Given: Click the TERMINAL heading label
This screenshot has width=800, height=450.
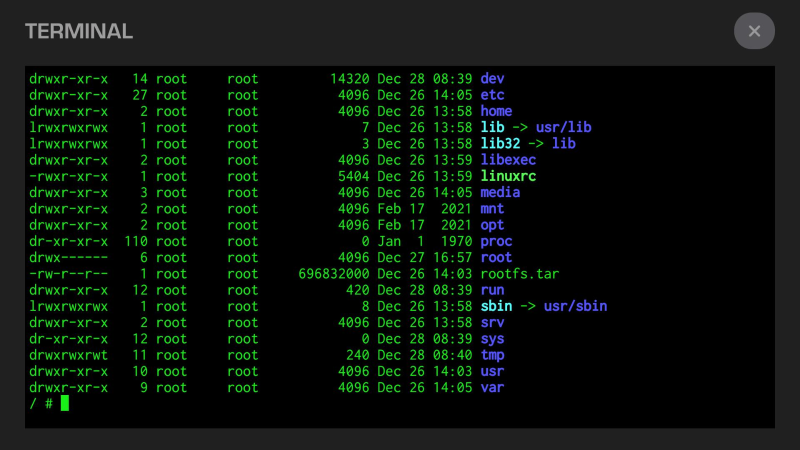Looking at the screenshot, I should coord(79,32).
